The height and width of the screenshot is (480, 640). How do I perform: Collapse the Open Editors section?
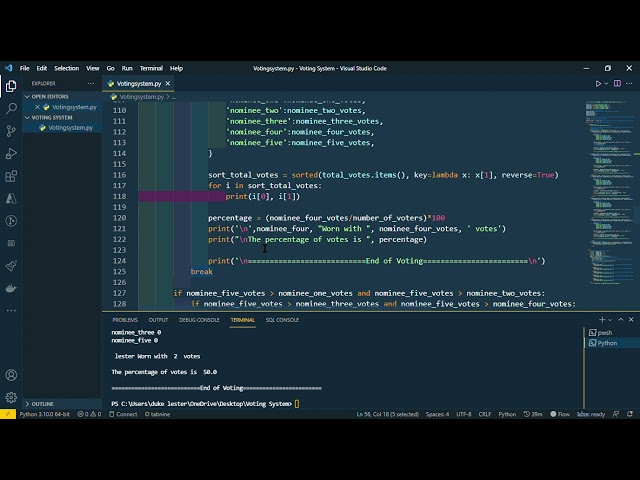pyautogui.click(x=50, y=96)
